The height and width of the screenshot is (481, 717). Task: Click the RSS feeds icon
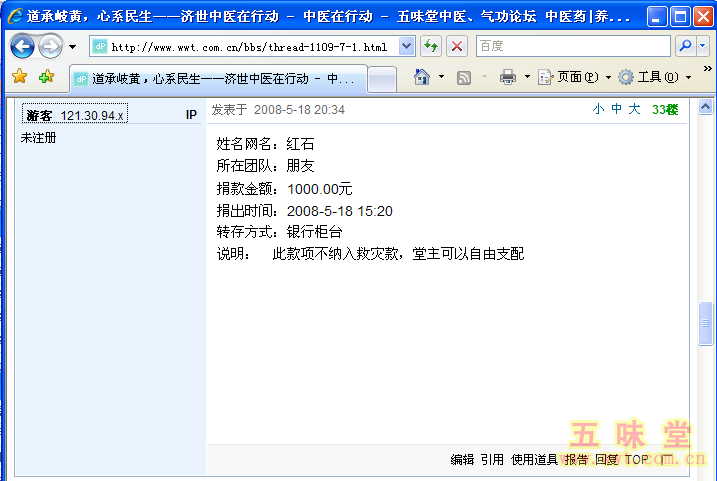(x=464, y=77)
